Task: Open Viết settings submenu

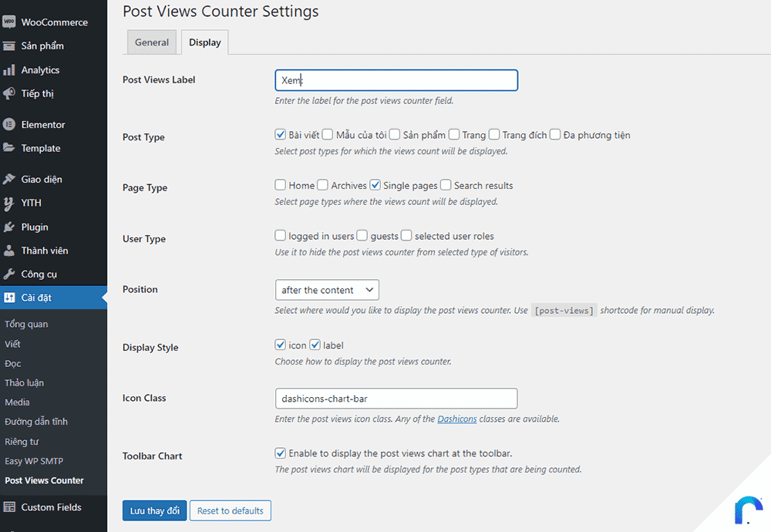Action: [13, 344]
